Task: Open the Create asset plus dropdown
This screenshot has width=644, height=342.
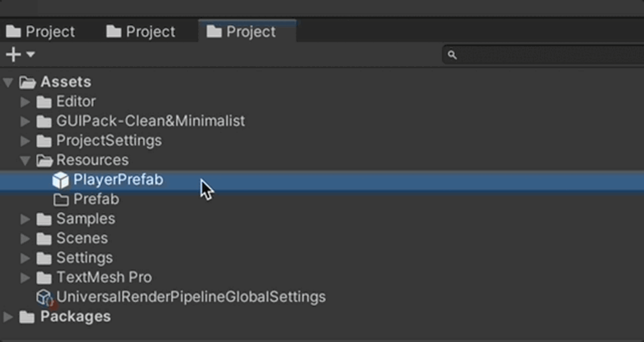Action: pos(20,54)
